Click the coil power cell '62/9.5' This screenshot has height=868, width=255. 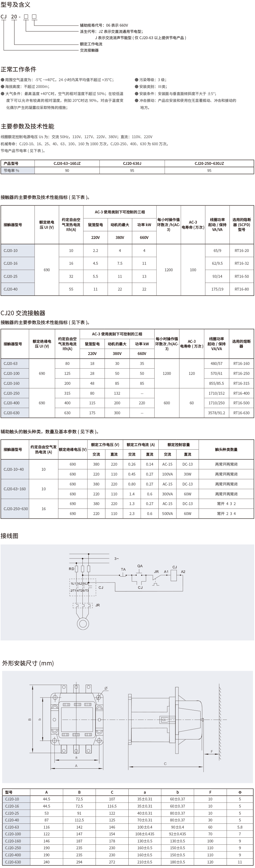(217, 264)
